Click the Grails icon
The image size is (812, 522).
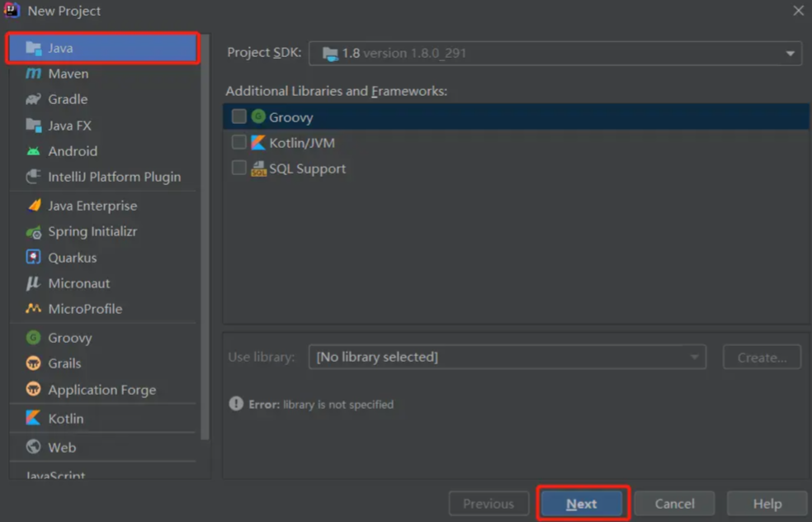pyautogui.click(x=33, y=363)
